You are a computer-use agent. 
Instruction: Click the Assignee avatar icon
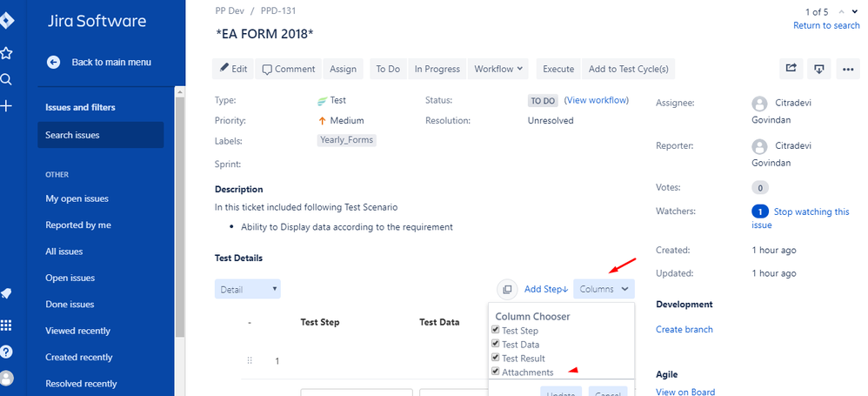click(x=759, y=104)
